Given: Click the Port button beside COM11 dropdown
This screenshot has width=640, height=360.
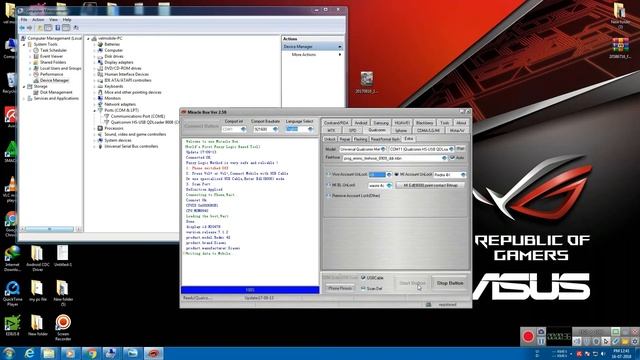Looking at the screenshot, I should point(460,149).
